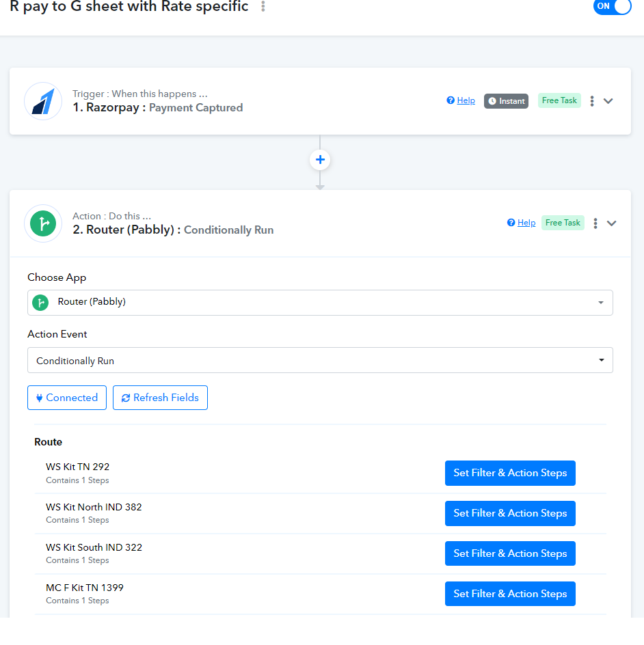Set filter for MC F Kit TN 1399
The width and height of the screenshot is (644, 645).
[x=510, y=594]
